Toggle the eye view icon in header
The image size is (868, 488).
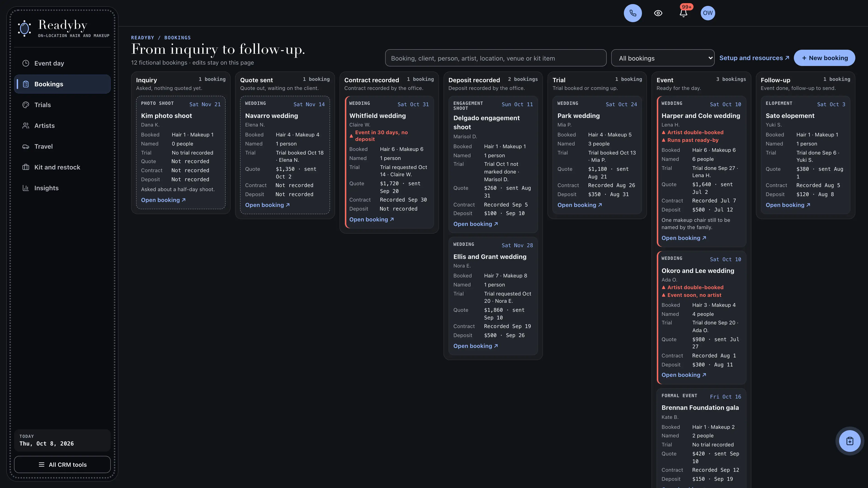[658, 13]
